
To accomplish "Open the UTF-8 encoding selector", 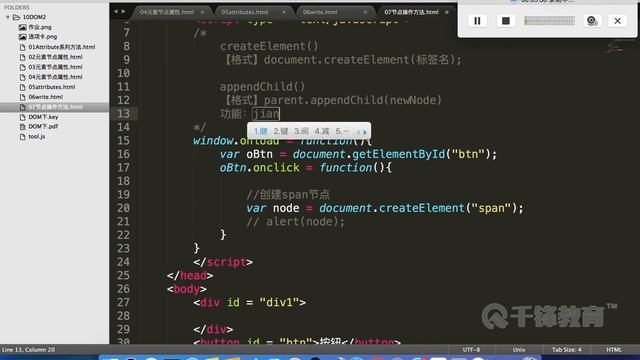I will [x=471, y=350].
